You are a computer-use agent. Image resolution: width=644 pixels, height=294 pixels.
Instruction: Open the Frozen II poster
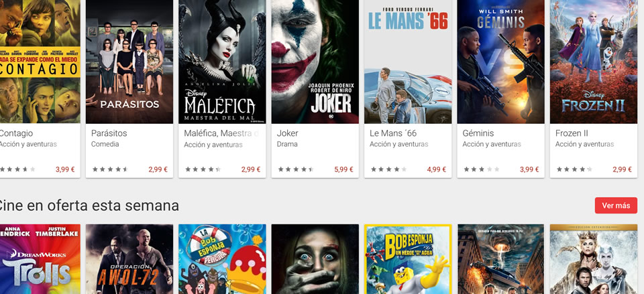point(594,62)
